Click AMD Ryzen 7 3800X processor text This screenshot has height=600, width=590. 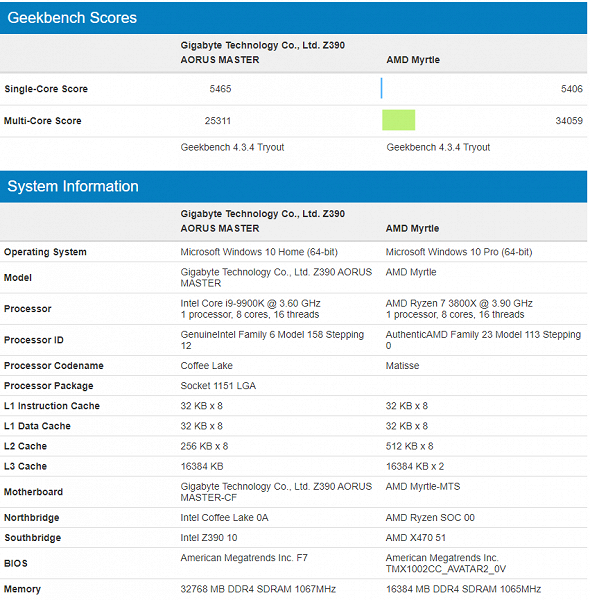459,303
